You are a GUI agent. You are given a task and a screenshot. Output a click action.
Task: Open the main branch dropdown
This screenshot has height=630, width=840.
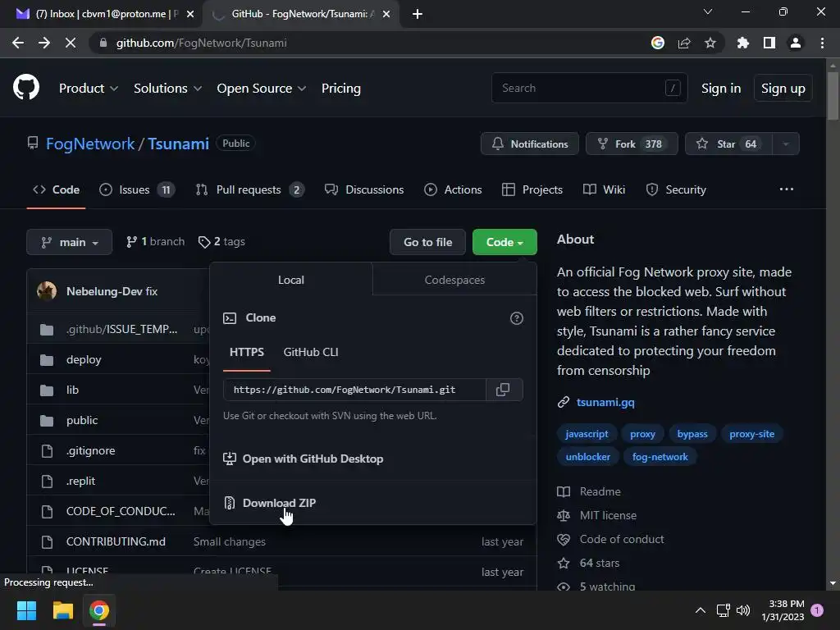coord(69,242)
